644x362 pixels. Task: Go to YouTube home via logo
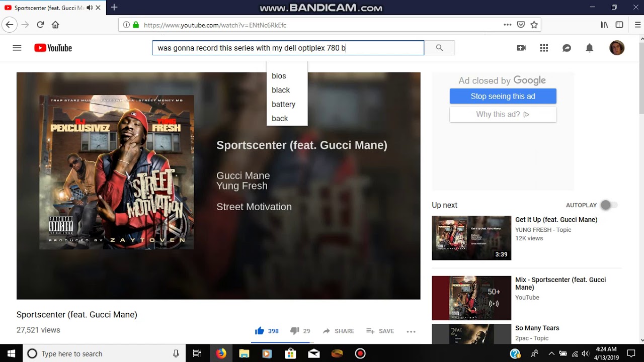tap(53, 48)
